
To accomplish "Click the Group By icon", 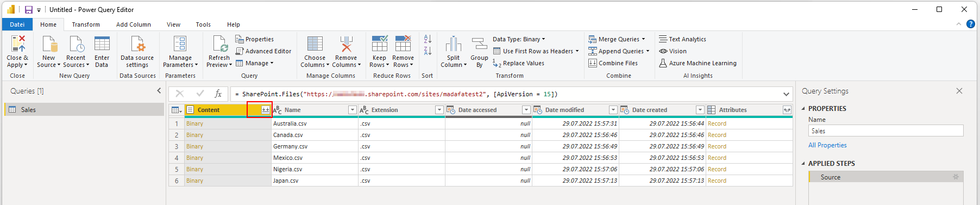I will 479,44.
